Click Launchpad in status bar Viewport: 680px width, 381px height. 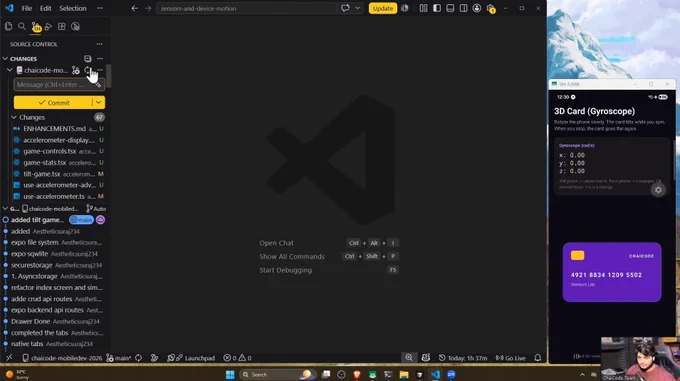(x=191, y=358)
